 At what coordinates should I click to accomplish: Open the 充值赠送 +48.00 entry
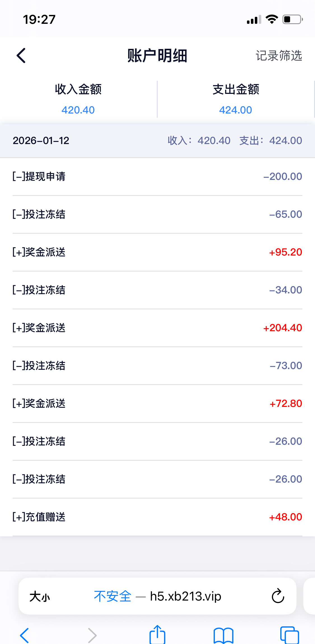157,517
